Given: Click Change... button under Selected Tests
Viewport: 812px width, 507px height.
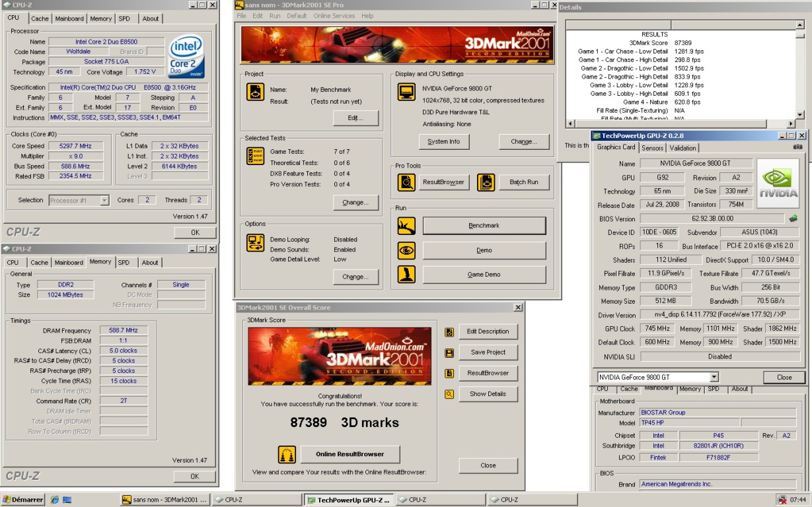Looking at the screenshot, I should [x=355, y=203].
